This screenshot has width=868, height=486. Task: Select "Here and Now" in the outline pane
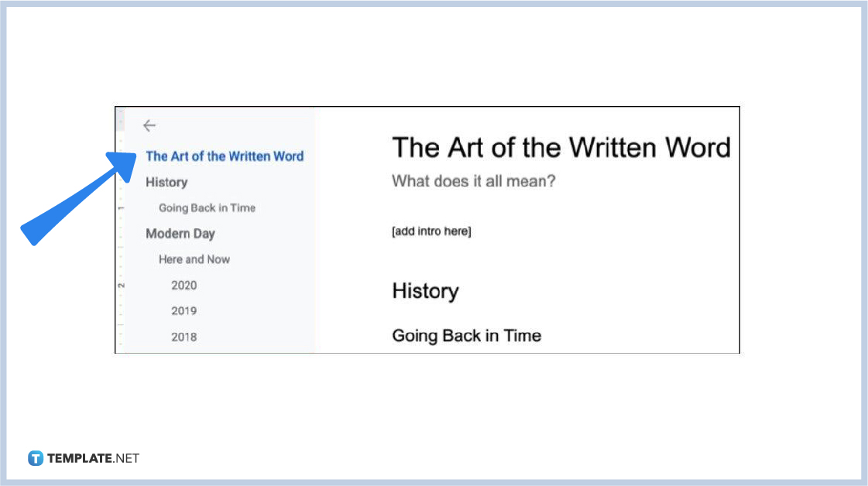click(x=194, y=259)
